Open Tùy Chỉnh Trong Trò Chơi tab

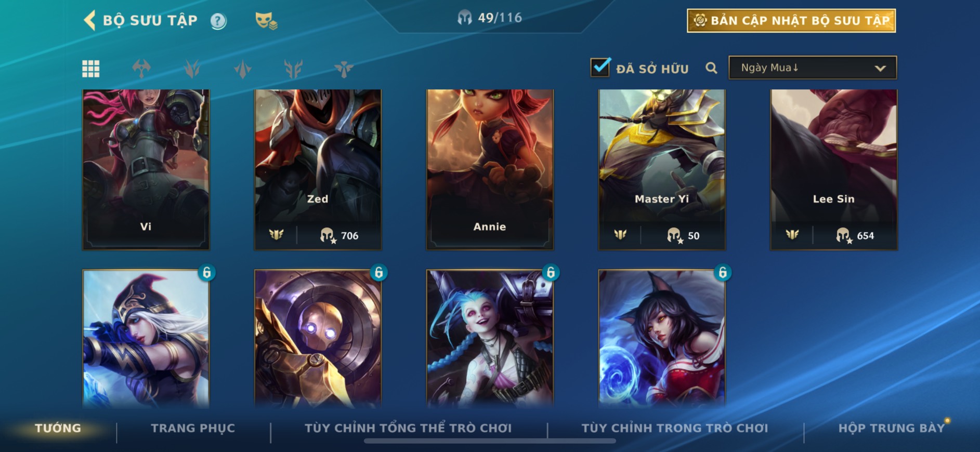coord(674,428)
